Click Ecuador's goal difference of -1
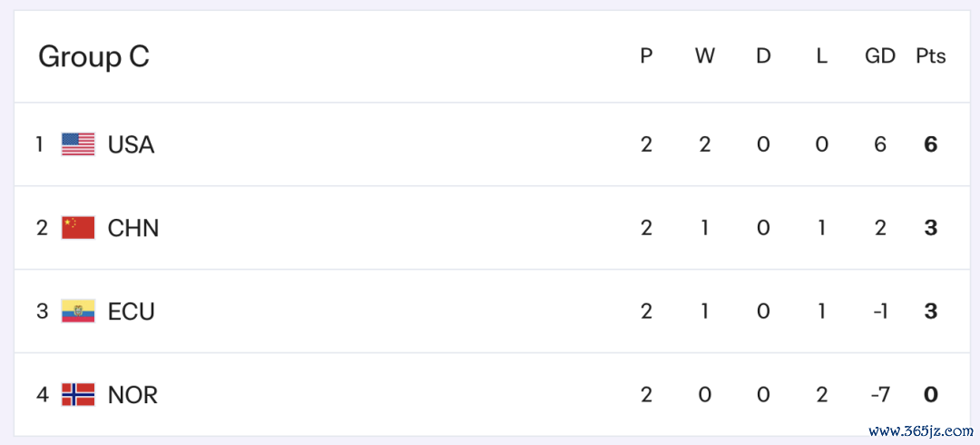 [x=879, y=311]
